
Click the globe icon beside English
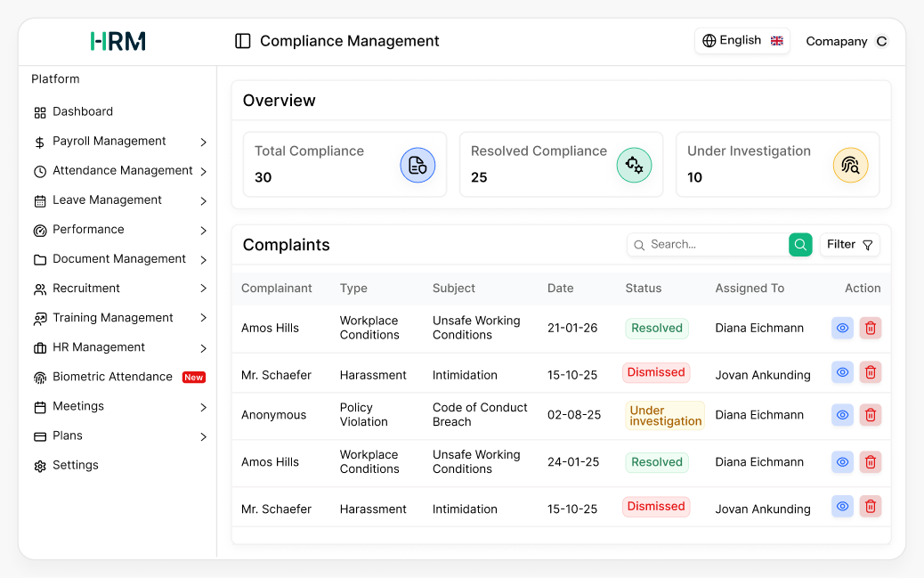pyautogui.click(x=709, y=40)
